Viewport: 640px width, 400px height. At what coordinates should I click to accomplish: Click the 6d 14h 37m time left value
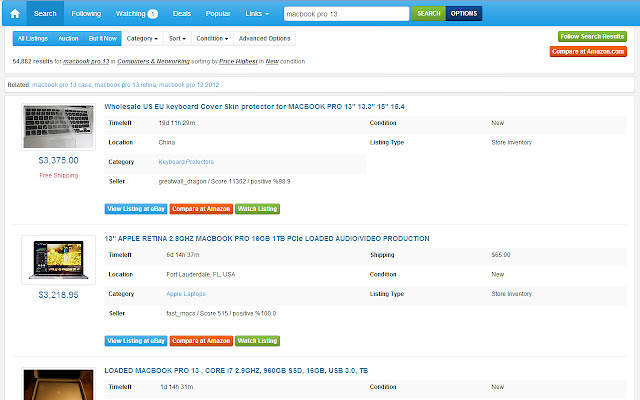183,255
